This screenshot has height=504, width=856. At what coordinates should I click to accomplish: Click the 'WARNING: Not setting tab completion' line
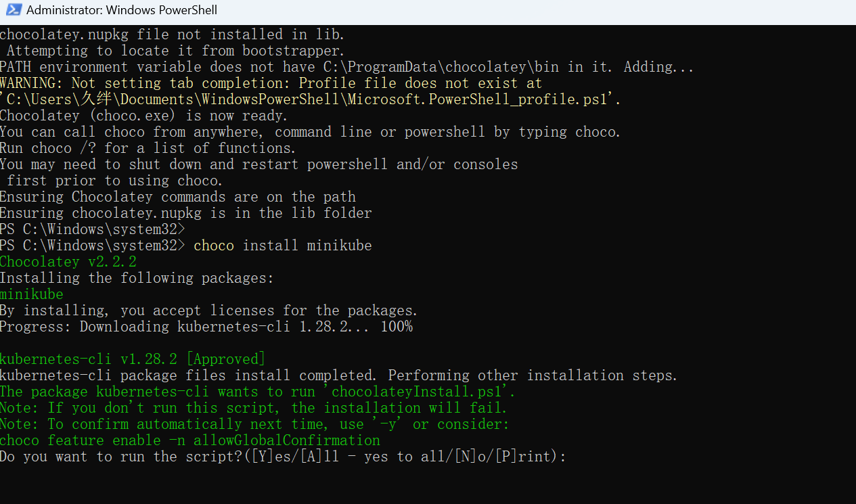(x=271, y=83)
